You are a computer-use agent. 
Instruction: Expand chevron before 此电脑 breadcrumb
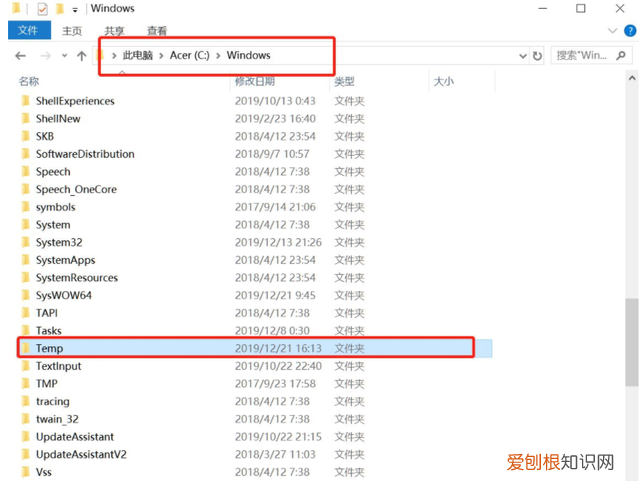[x=114, y=56]
